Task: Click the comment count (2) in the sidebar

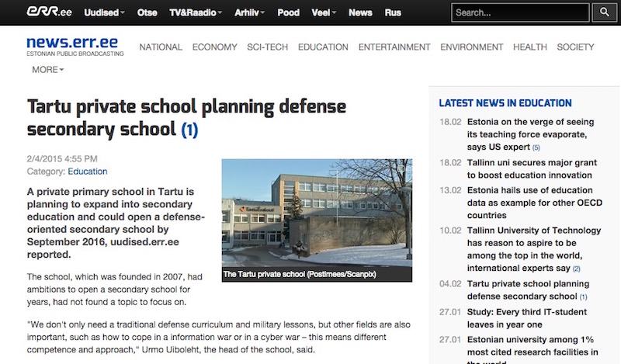Action: (x=576, y=269)
